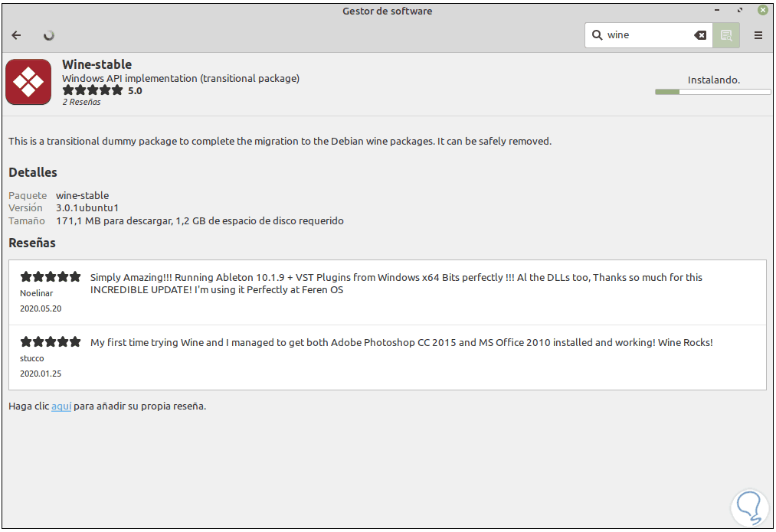The image size is (776, 532).
Task: Click stucco's five-star review rating
Action: point(51,341)
